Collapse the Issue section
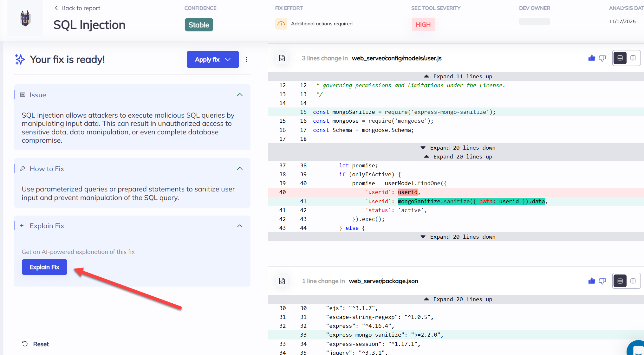The height and width of the screenshot is (355, 644). click(x=240, y=95)
